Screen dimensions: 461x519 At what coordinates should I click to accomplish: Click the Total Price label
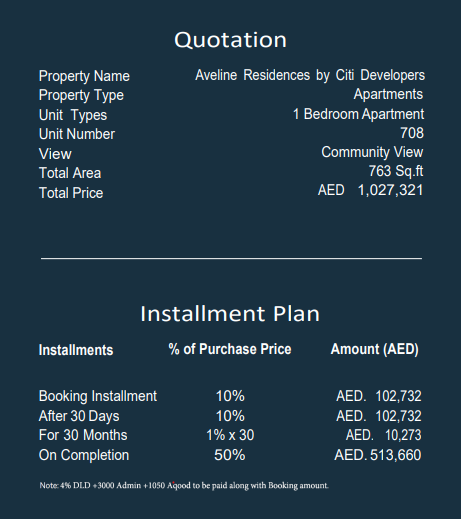click(x=71, y=193)
